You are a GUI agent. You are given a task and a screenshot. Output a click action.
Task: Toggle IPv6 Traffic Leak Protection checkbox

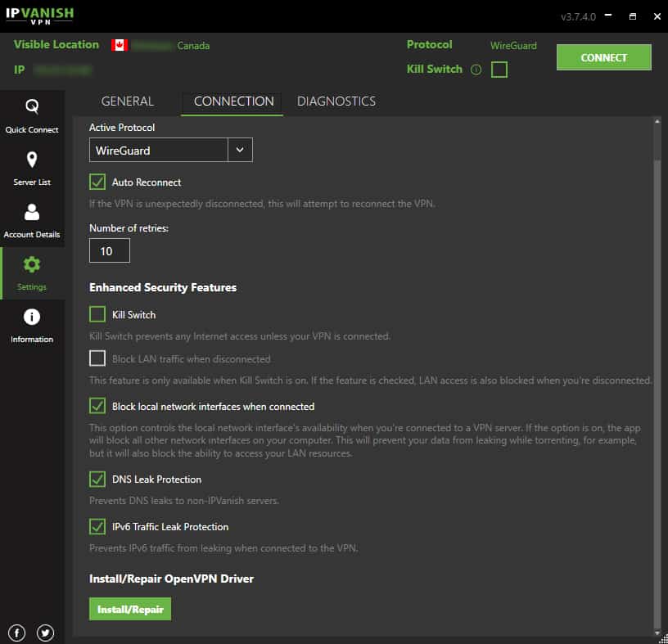(97, 526)
